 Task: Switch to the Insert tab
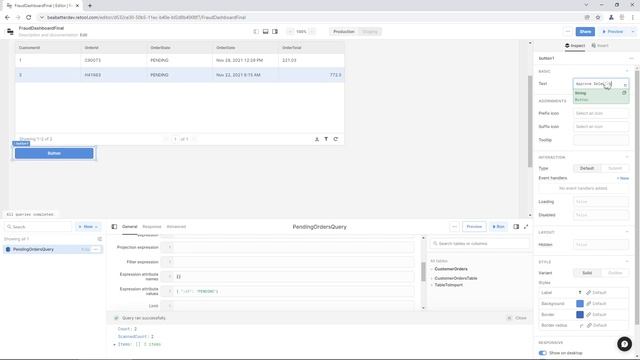pos(600,46)
